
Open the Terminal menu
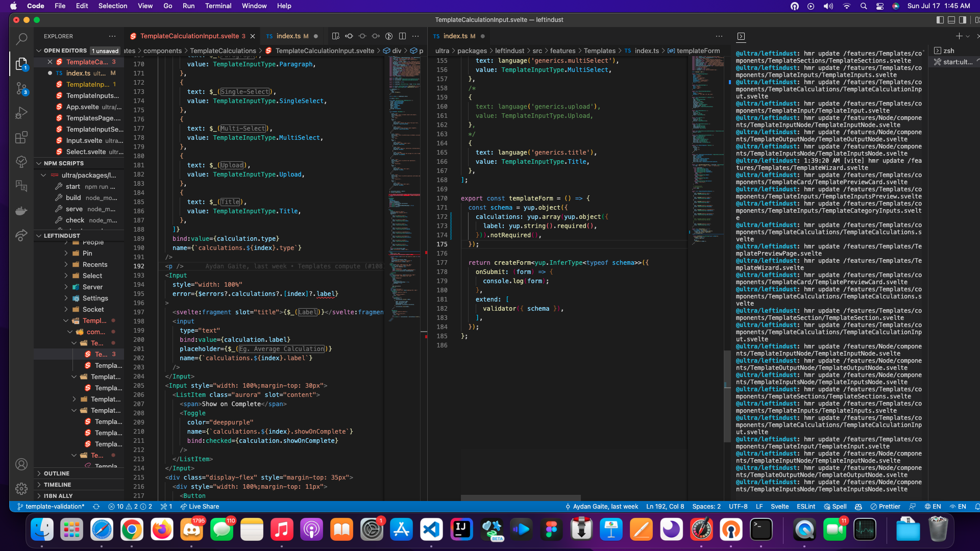pyautogui.click(x=218, y=6)
